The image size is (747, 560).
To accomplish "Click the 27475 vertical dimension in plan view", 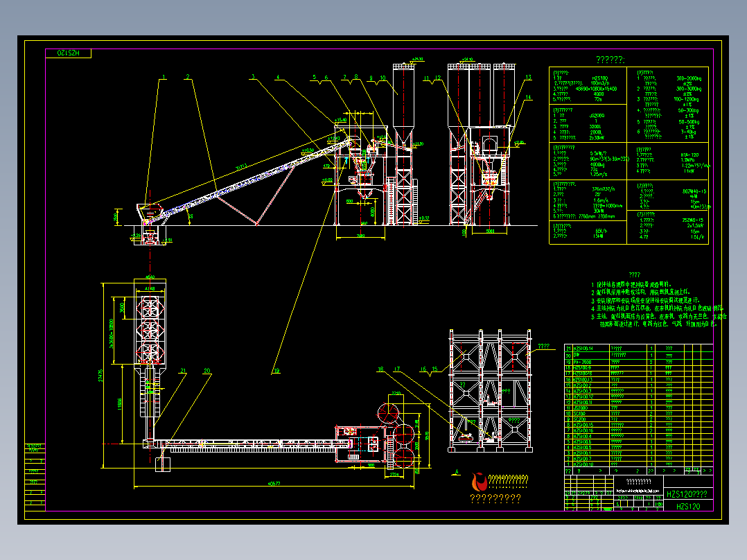I will coord(100,376).
